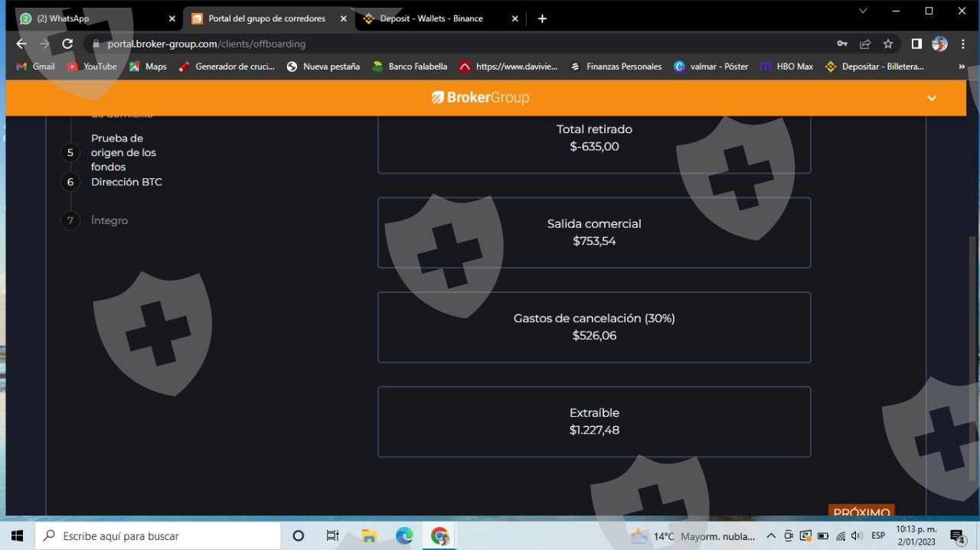Viewport: 980px width, 550px height.
Task: Open the notification center icon
Action: (x=957, y=536)
